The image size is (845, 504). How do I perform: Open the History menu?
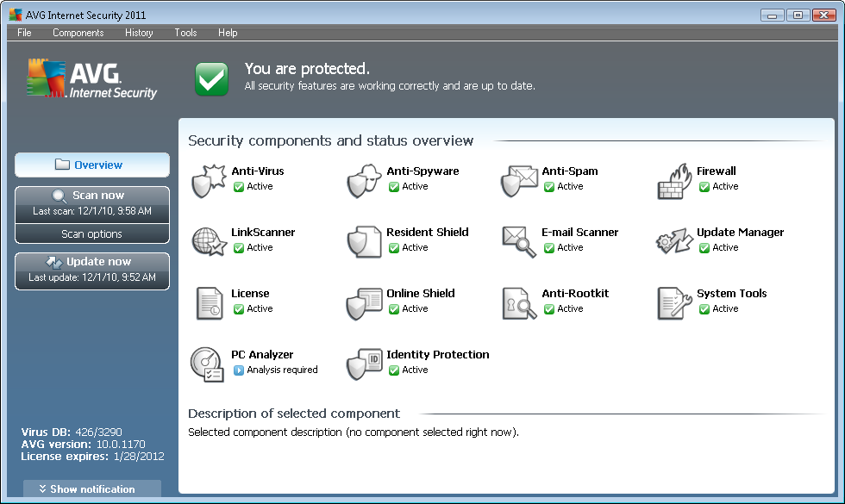[139, 33]
